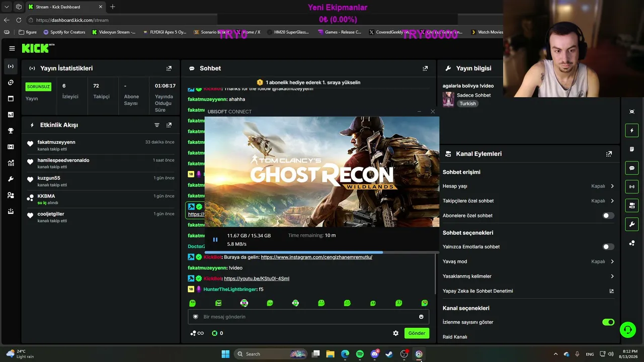Focus the Bir mesaj gönderin chat input
This screenshot has height=362, width=644.
tap(308, 317)
